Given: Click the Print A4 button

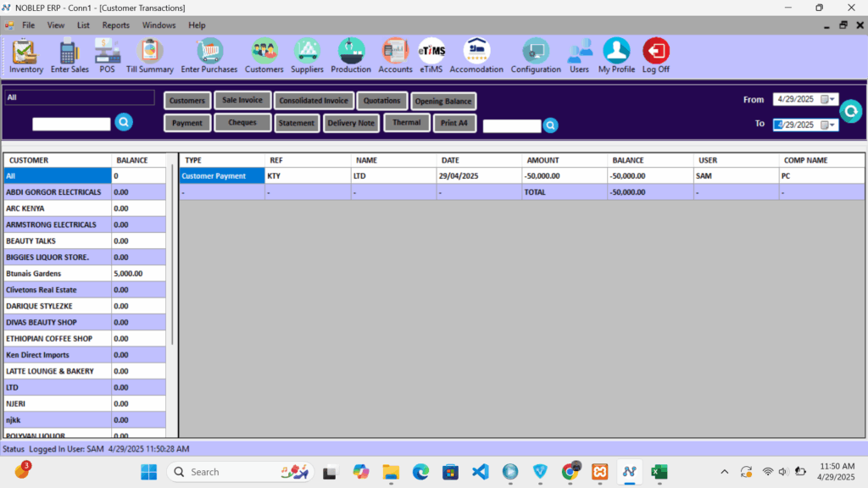Looking at the screenshot, I should pyautogui.click(x=454, y=123).
